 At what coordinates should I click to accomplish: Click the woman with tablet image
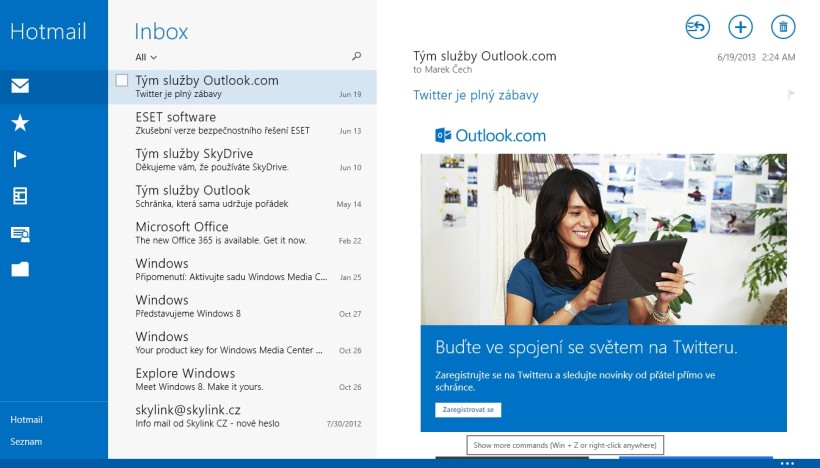[x=603, y=239]
